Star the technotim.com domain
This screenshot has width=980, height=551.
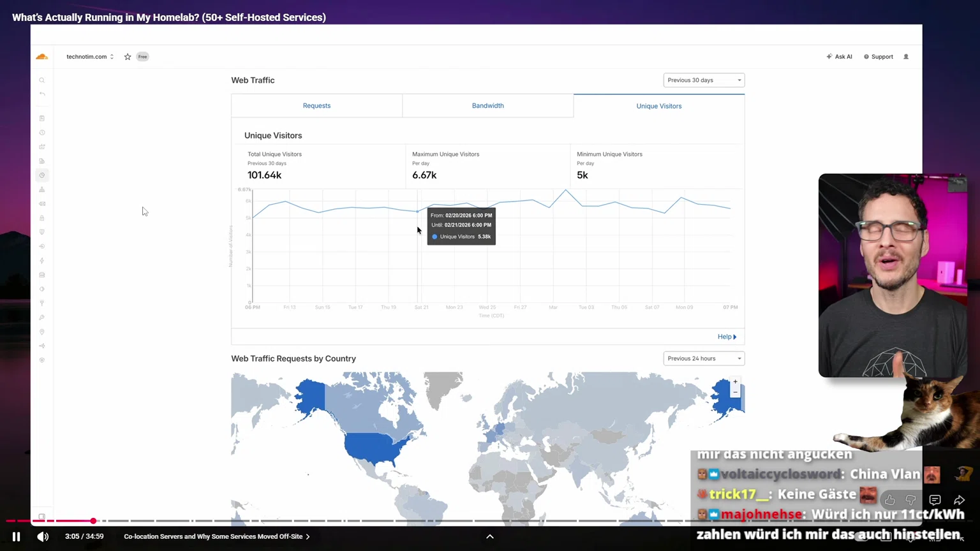tap(128, 57)
